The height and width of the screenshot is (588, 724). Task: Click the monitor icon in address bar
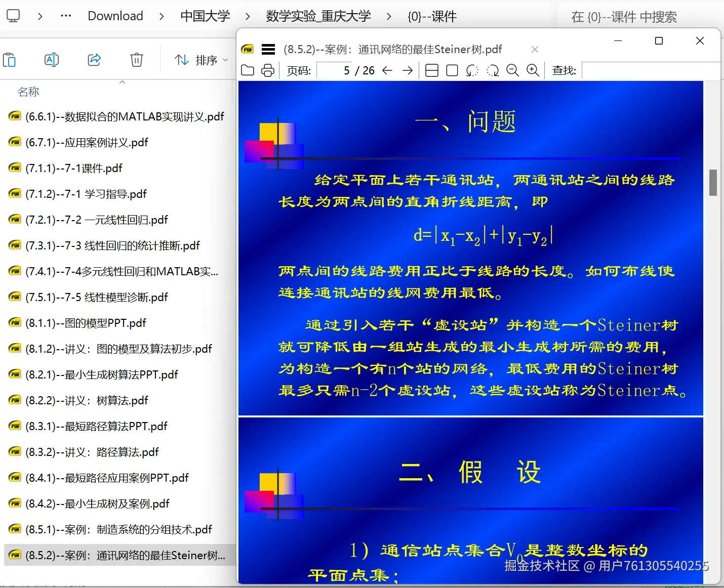click(x=13, y=16)
